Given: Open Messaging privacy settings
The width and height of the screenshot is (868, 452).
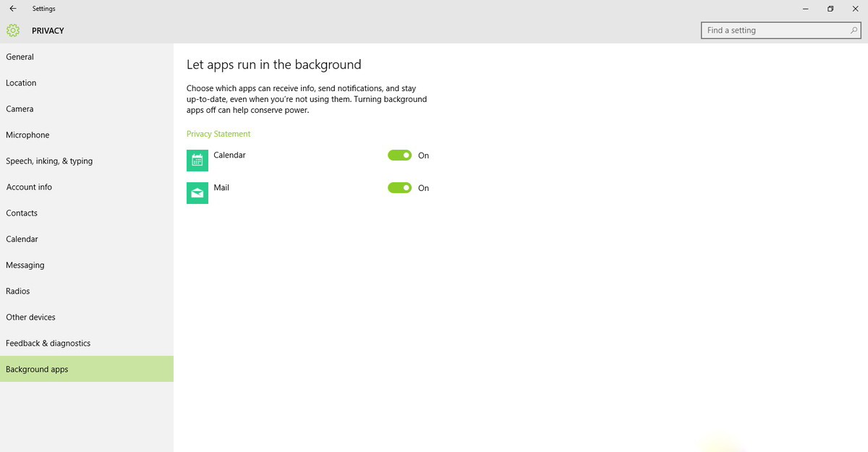Looking at the screenshot, I should (x=25, y=265).
